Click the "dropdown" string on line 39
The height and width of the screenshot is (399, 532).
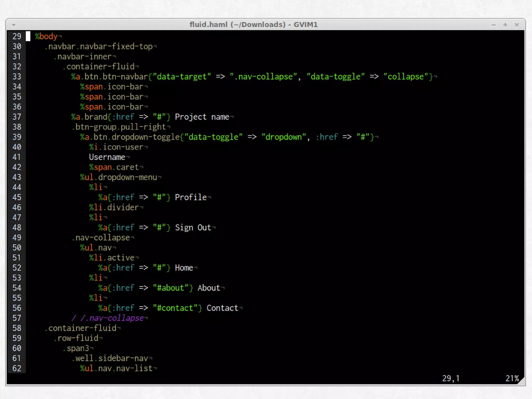click(x=283, y=137)
